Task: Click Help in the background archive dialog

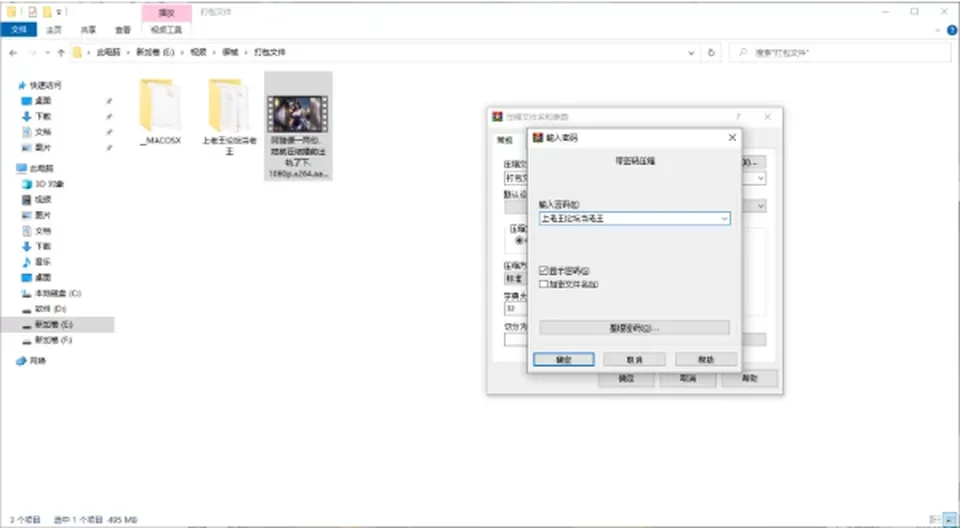Action: tap(750, 379)
